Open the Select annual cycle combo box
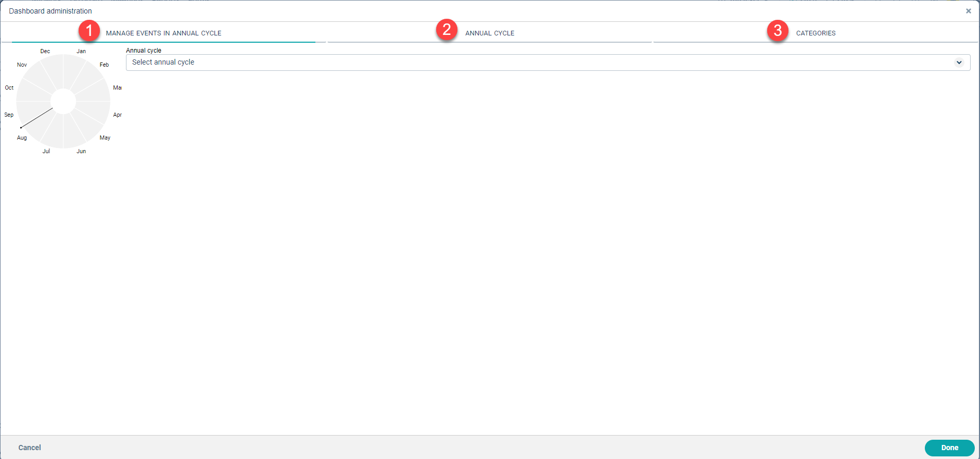 (541, 63)
